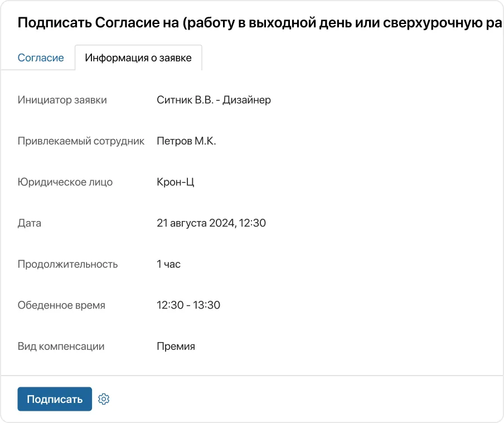504x423 pixels.
Task: Click the Инициатор заявки label
Action: [x=62, y=100]
